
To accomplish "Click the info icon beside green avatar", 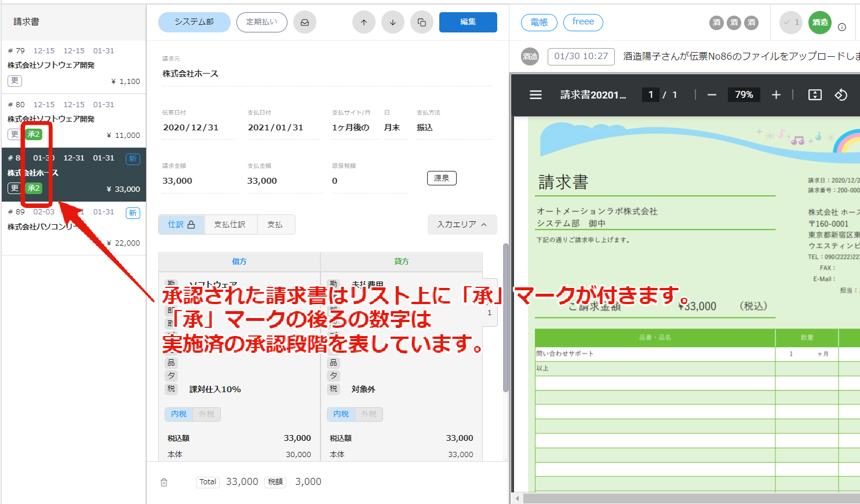I will 842,27.
